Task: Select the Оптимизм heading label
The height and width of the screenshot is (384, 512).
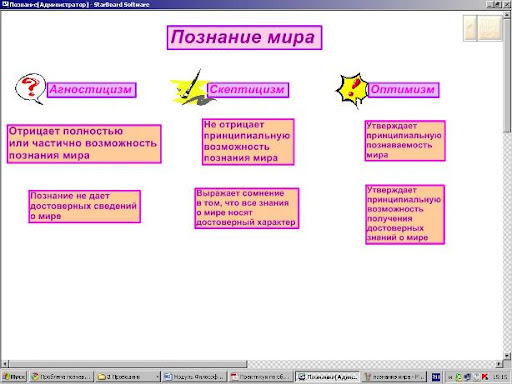Action: (x=403, y=90)
